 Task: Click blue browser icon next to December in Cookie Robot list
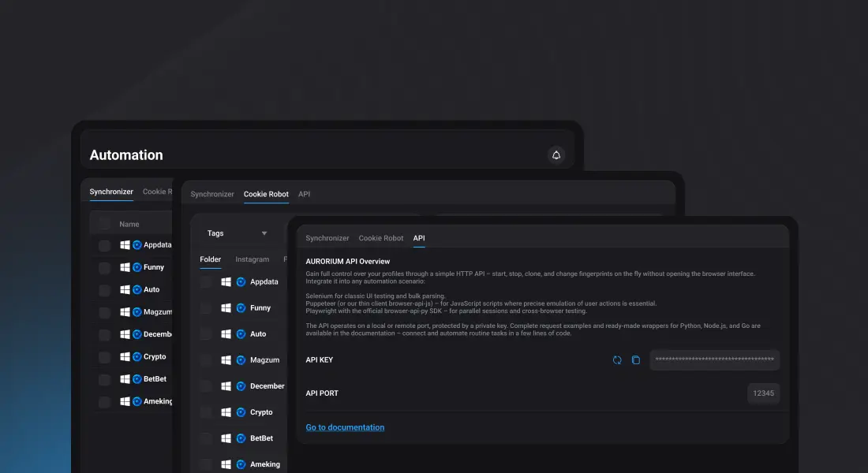(x=241, y=386)
